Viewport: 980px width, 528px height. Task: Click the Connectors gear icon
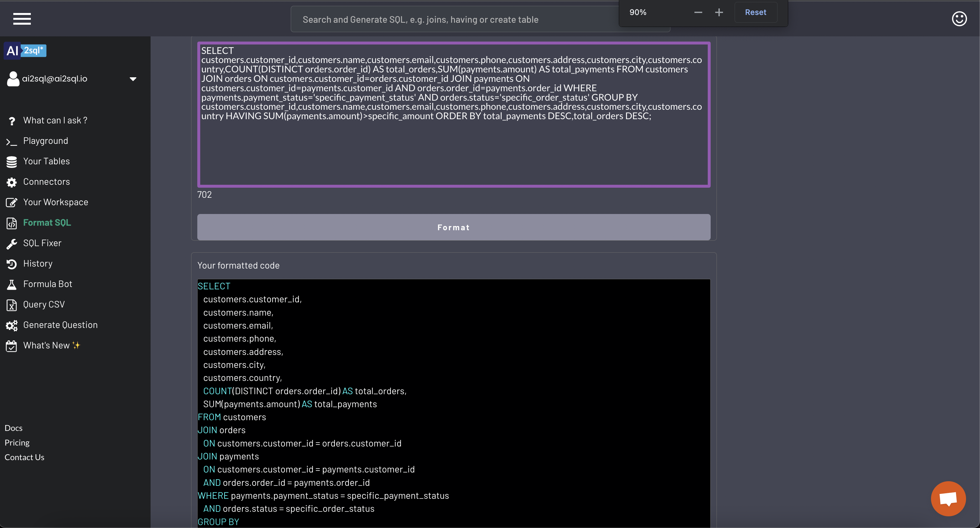11,182
